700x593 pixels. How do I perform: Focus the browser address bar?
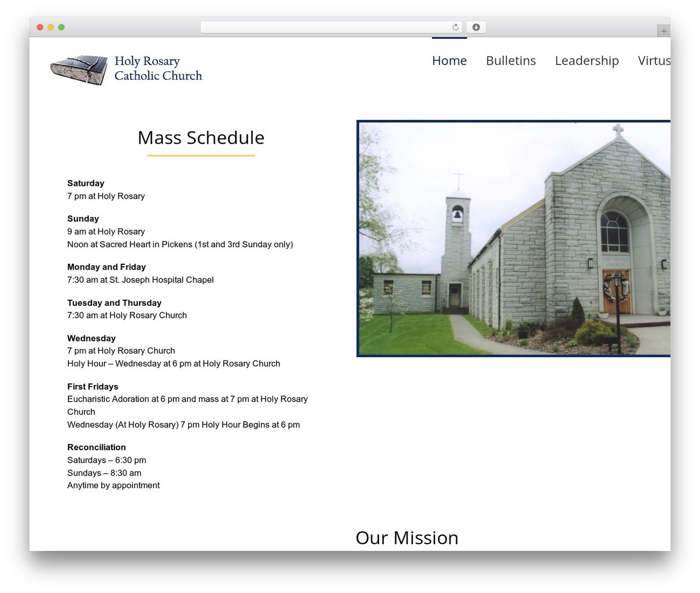(x=331, y=27)
